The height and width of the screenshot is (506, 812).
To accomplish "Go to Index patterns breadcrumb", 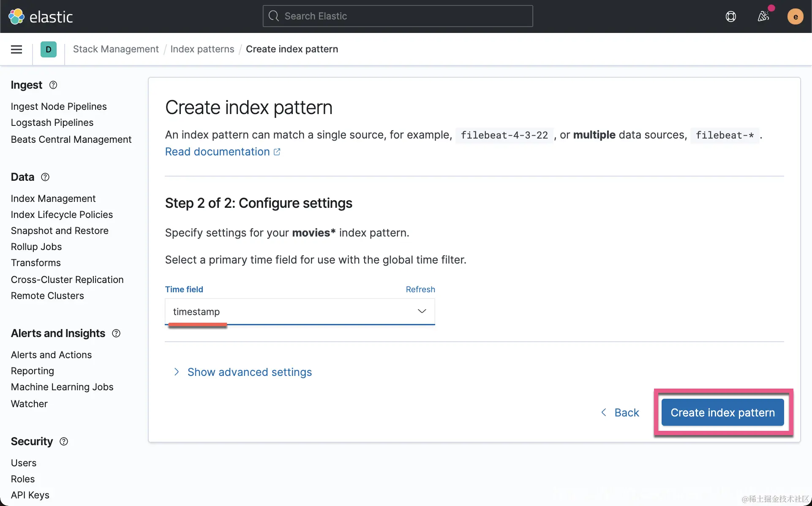I will 202,49.
